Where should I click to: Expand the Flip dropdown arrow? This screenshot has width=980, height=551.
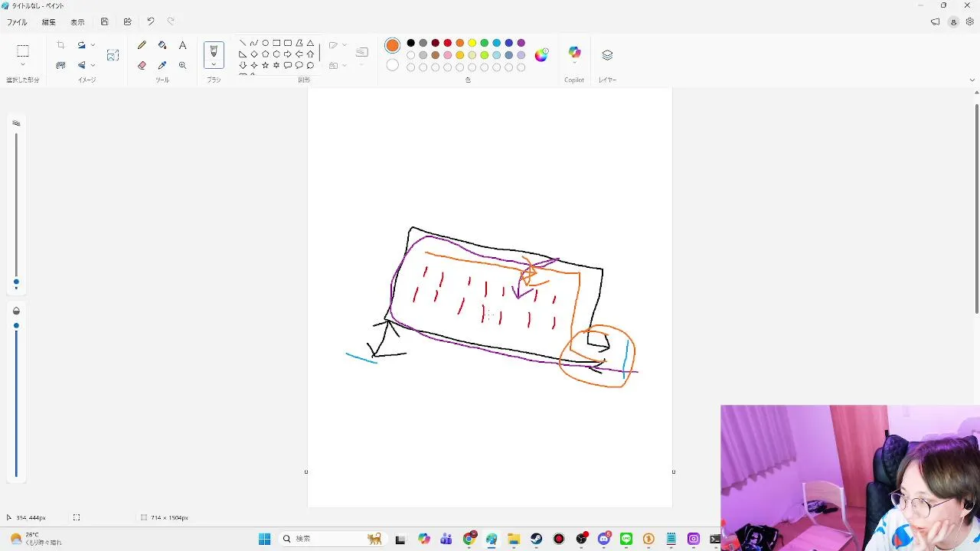pyautogui.click(x=93, y=66)
